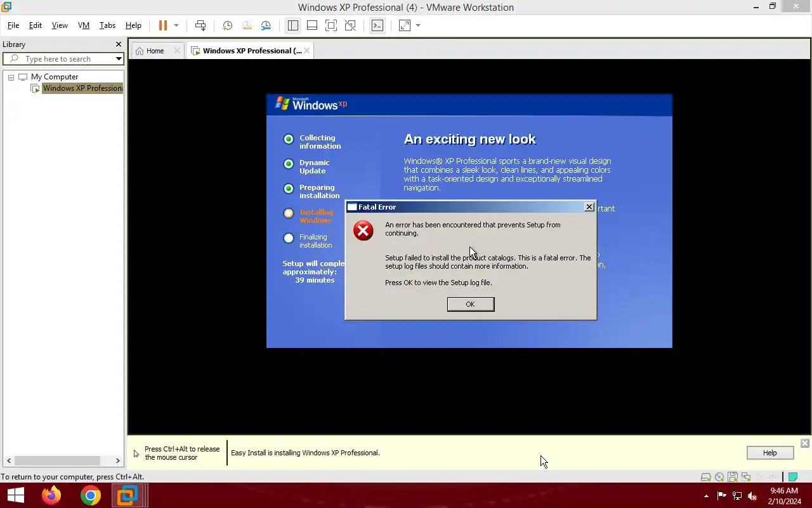Open the Tabs menu
Screen dimensions: 812x508
(107, 25)
